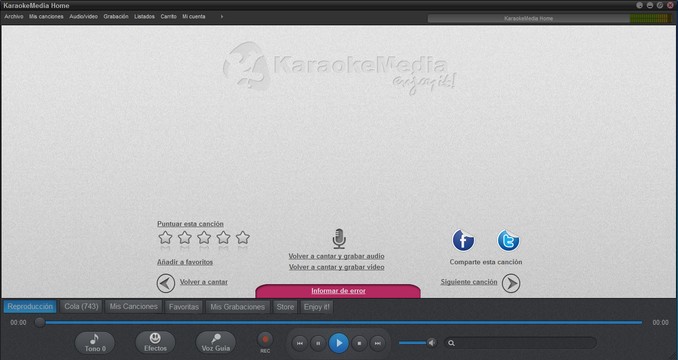
Task: Go to previous track button
Action: [300, 343]
